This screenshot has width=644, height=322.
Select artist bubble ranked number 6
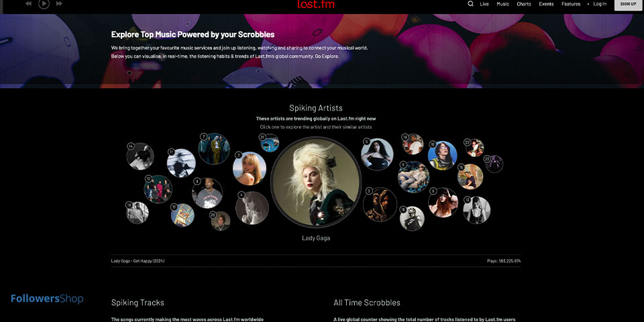click(x=413, y=176)
